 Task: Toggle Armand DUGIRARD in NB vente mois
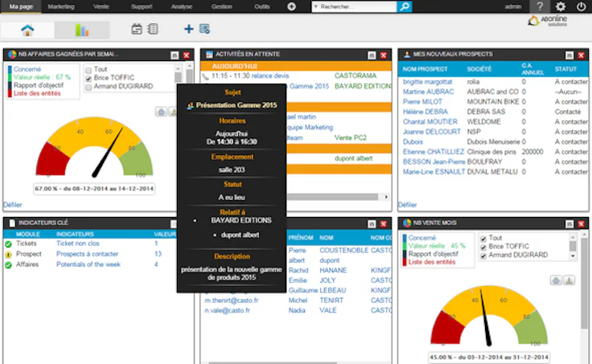[483, 256]
